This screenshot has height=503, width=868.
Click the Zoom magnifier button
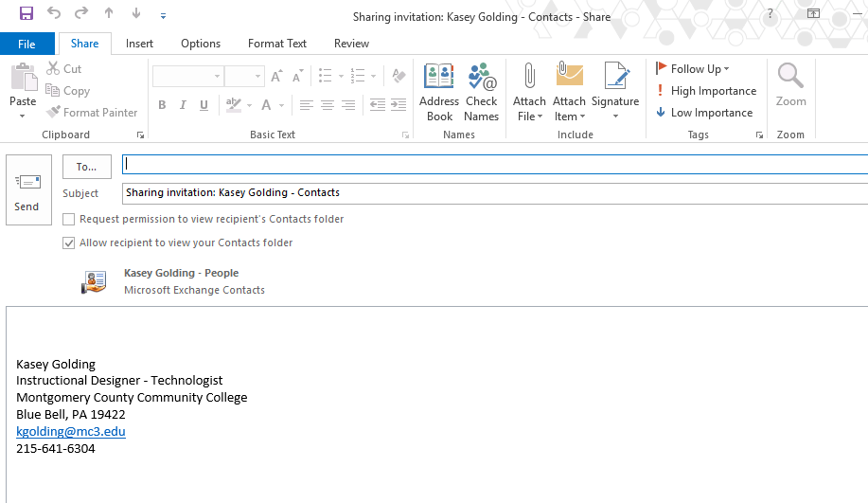point(790,84)
